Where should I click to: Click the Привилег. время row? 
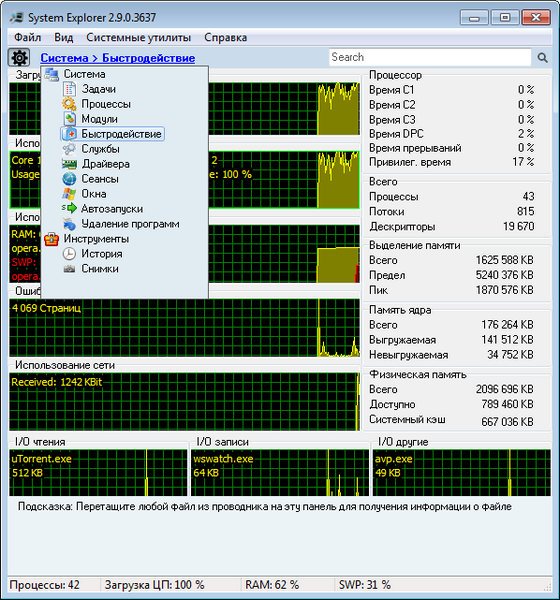tap(452, 162)
